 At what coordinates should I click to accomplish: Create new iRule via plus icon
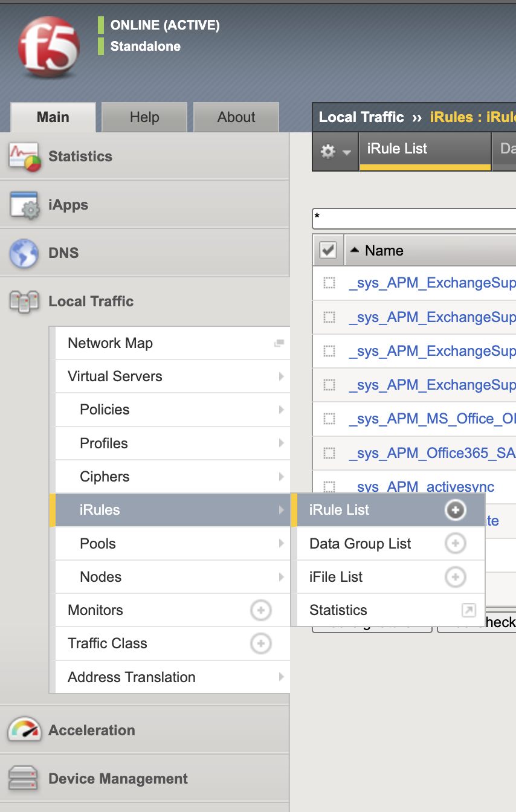455,510
